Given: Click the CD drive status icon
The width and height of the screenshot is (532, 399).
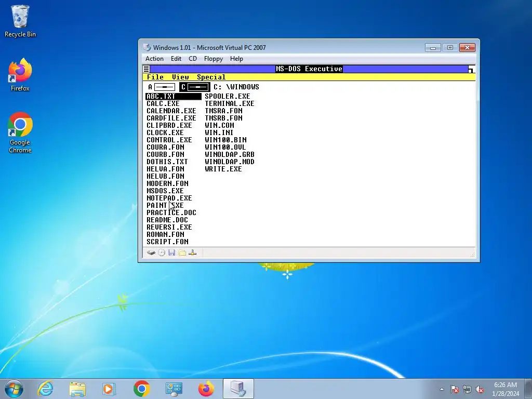Looking at the screenshot, I should 162,252.
